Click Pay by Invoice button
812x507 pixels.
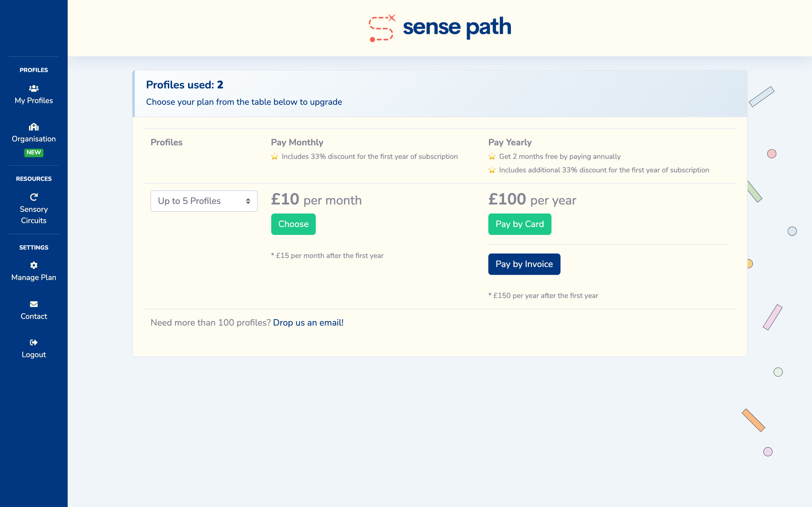click(524, 264)
